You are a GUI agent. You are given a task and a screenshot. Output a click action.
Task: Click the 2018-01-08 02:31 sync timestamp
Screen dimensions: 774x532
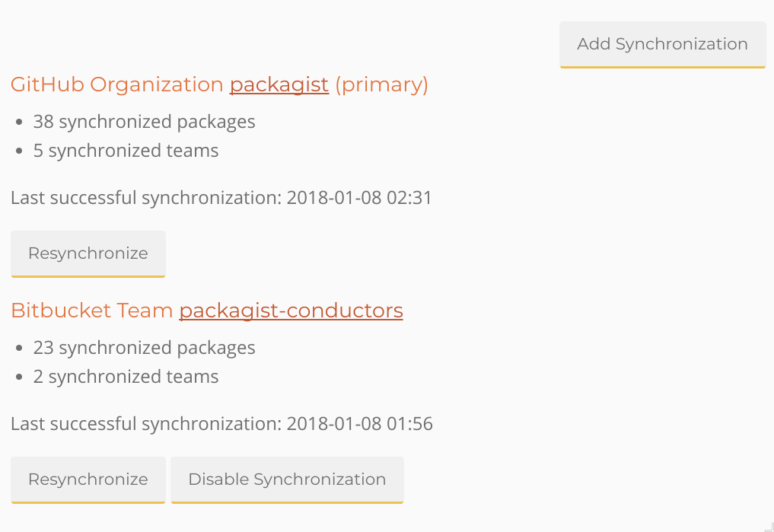359,197
